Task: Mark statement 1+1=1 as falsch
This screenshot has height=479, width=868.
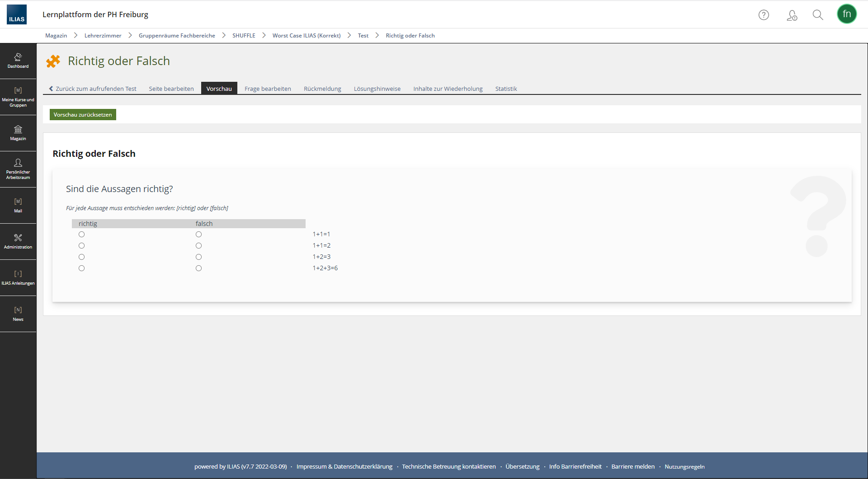Action: [198, 234]
